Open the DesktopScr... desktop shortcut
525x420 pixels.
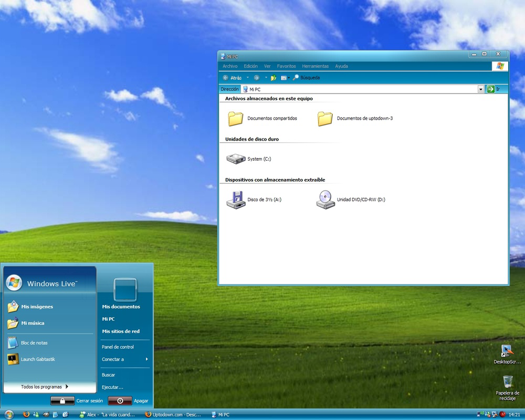[507, 354]
